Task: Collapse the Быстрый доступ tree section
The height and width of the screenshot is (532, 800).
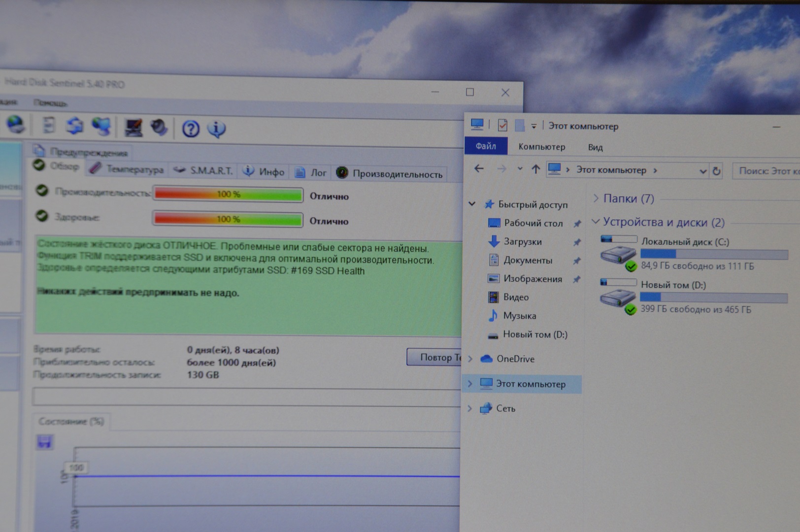Action: [x=472, y=204]
